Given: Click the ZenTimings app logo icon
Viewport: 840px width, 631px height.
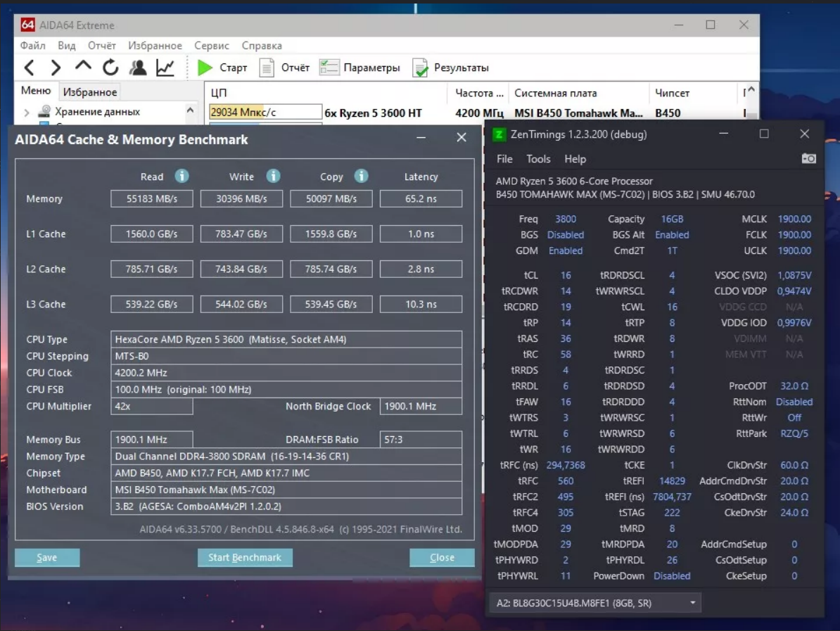Looking at the screenshot, I should pos(499,134).
